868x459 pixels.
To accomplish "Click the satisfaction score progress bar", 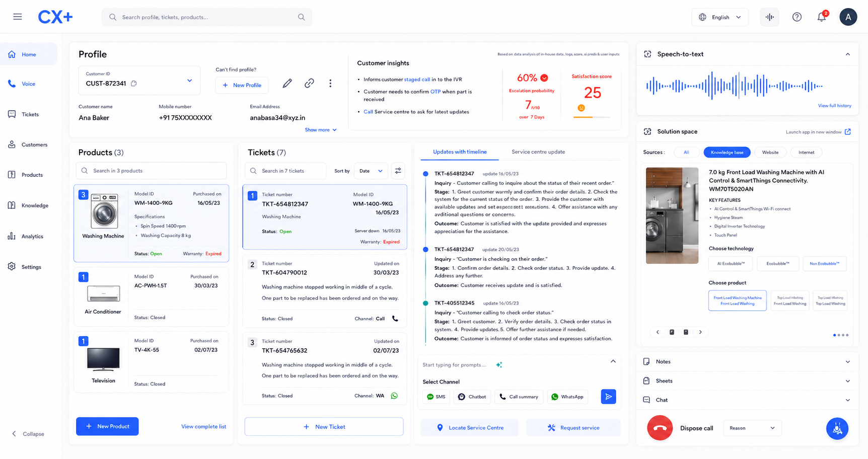I will coord(592,117).
